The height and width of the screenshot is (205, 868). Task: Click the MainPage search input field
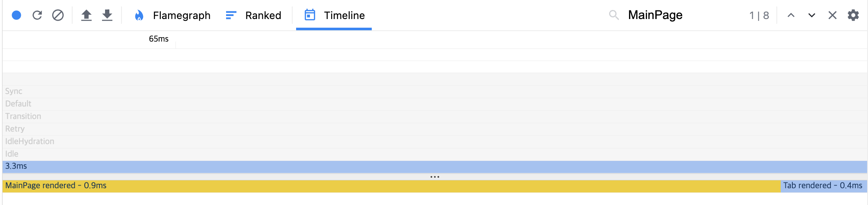(x=683, y=15)
